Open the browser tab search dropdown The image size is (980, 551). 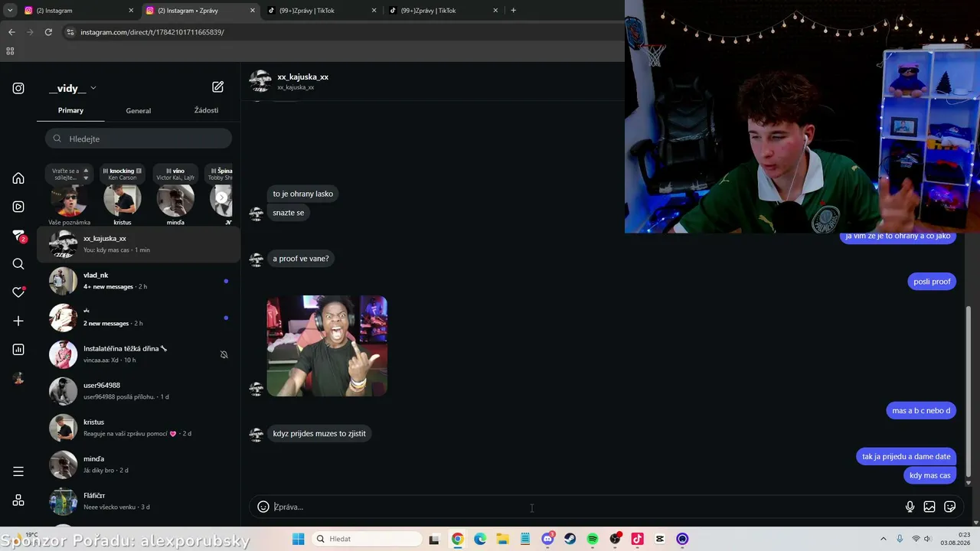coord(10,10)
